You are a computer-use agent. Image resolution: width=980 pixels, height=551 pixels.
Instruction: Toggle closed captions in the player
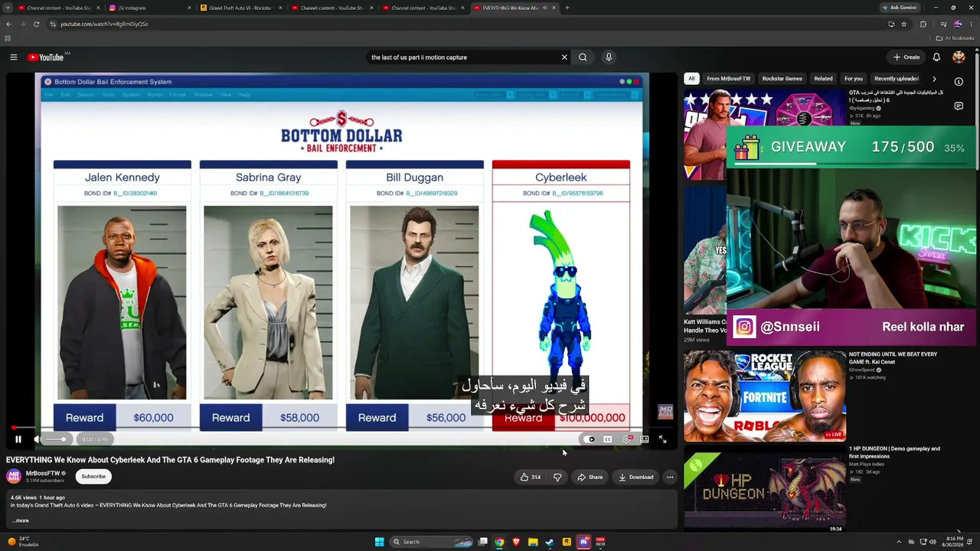608,439
